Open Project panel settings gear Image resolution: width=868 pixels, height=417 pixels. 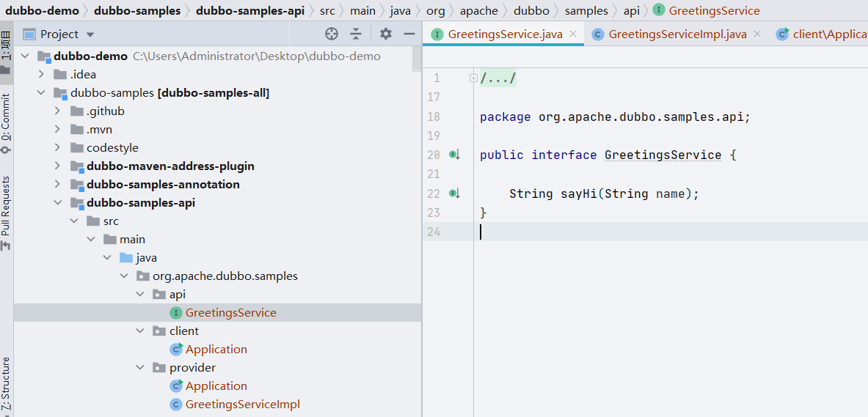(386, 34)
